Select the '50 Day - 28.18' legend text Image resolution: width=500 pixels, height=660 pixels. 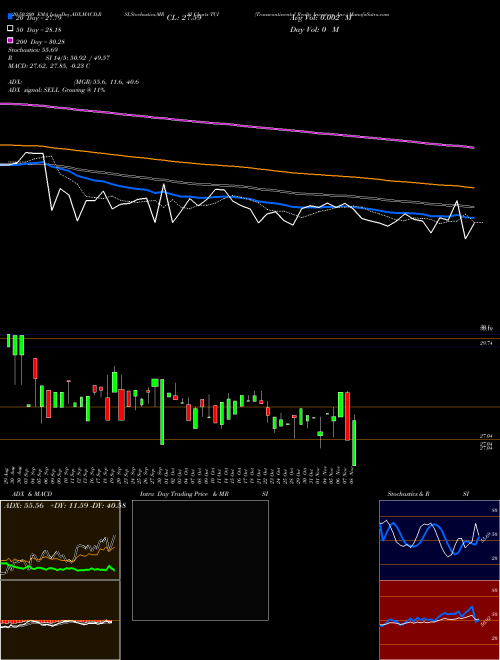coord(39,30)
